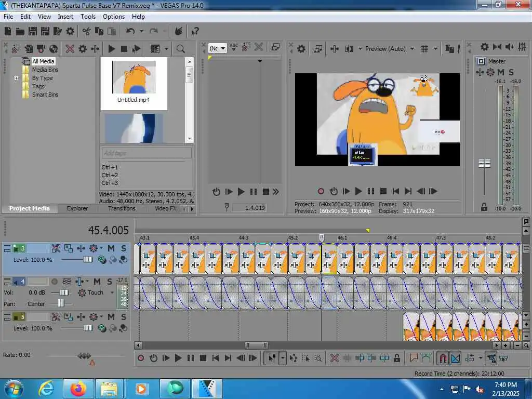Open Internet Explorer from taskbar
Viewport: 532px width, 399px height.
click(x=46, y=389)
